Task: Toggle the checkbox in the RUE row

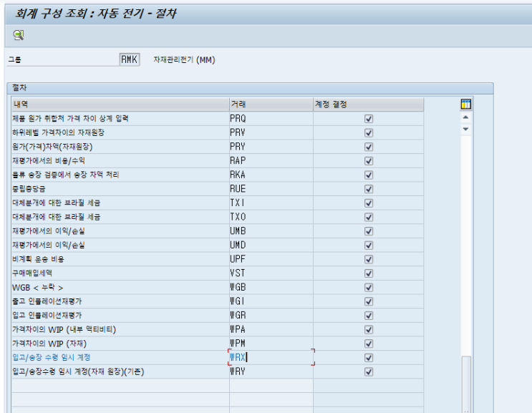Action: click(x=369, y=189)
